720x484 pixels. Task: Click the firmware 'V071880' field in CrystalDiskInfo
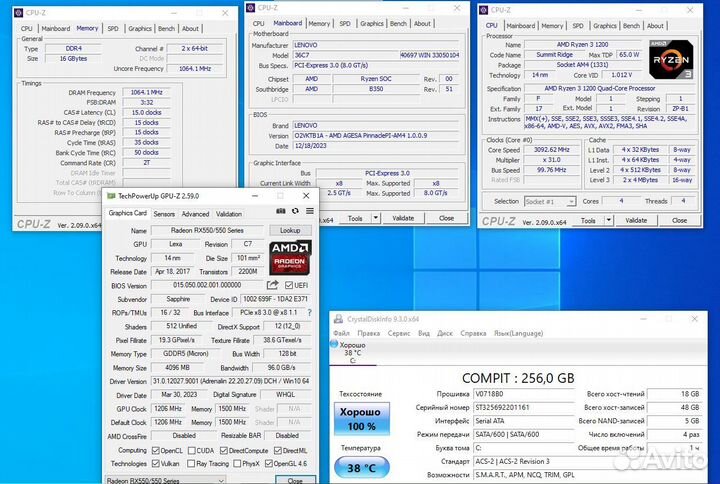[x=523, y=394]
